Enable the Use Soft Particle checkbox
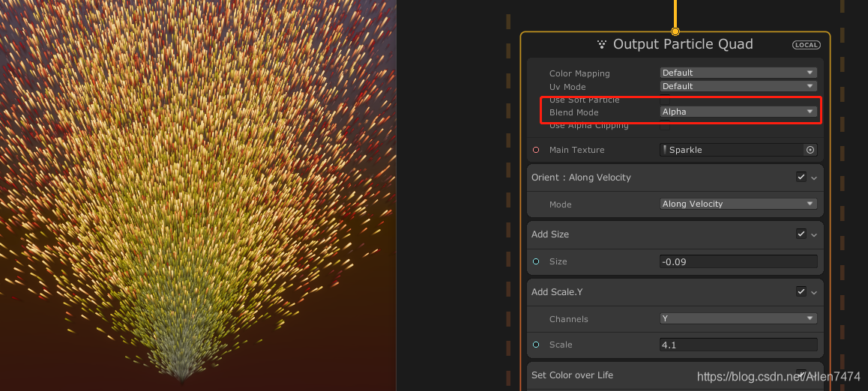 click(664, 100)
